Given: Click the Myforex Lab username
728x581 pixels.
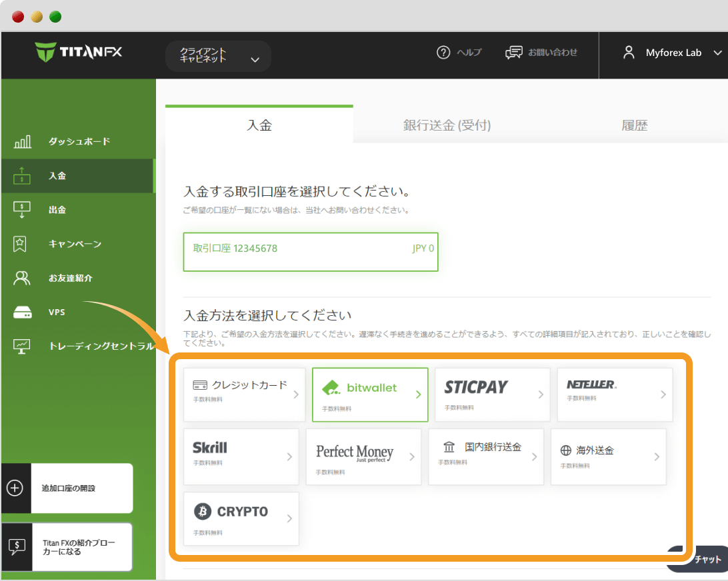Looking at the screenshot, I should [673, 53].
